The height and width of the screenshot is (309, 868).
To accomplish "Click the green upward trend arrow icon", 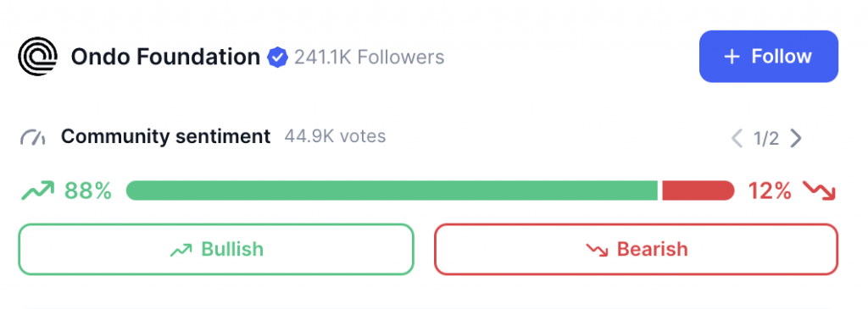I will tap(37, 190).
